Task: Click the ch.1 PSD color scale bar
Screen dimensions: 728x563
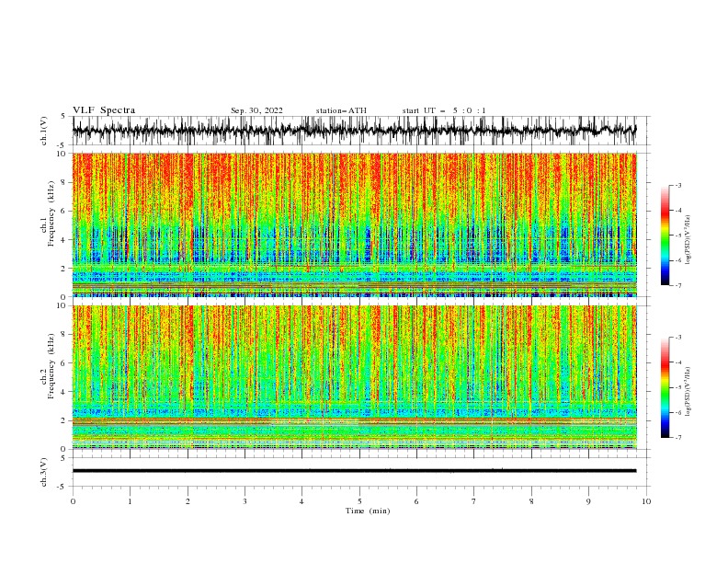Action: 665,236
